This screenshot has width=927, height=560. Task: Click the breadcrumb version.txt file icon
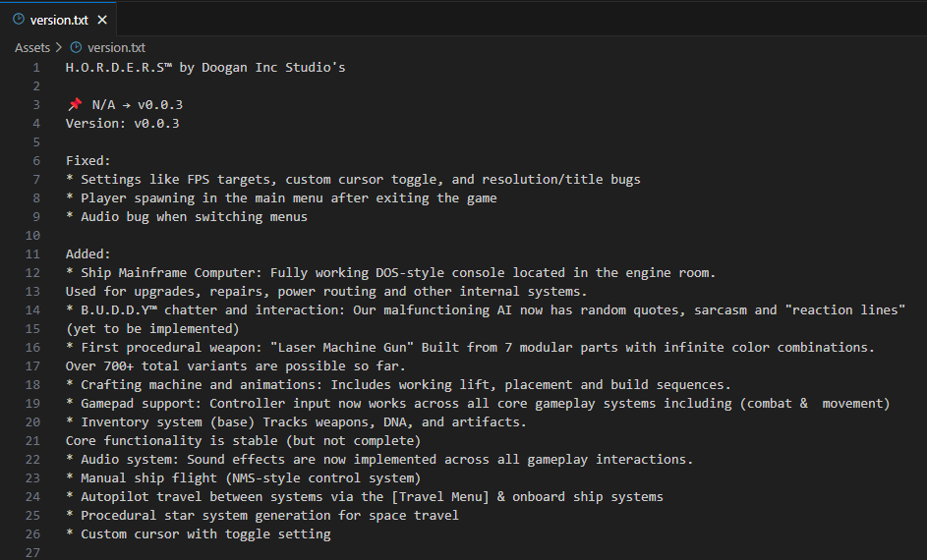77,47
